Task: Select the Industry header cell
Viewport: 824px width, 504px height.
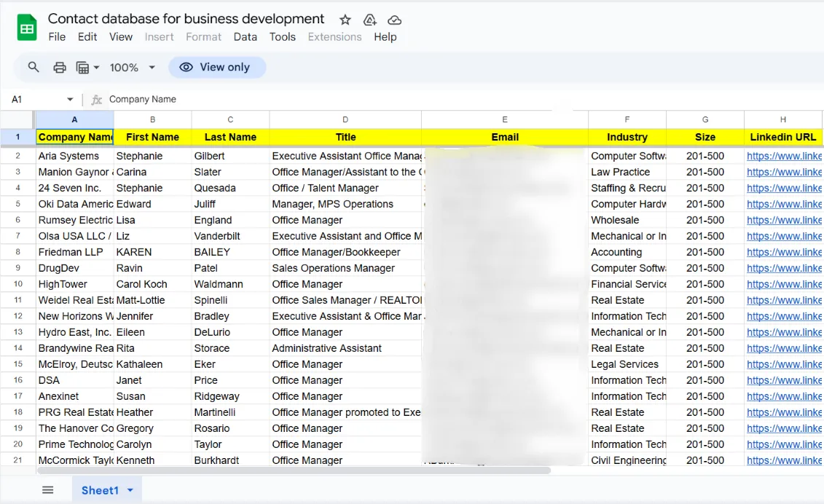Action: pos(627,137)
